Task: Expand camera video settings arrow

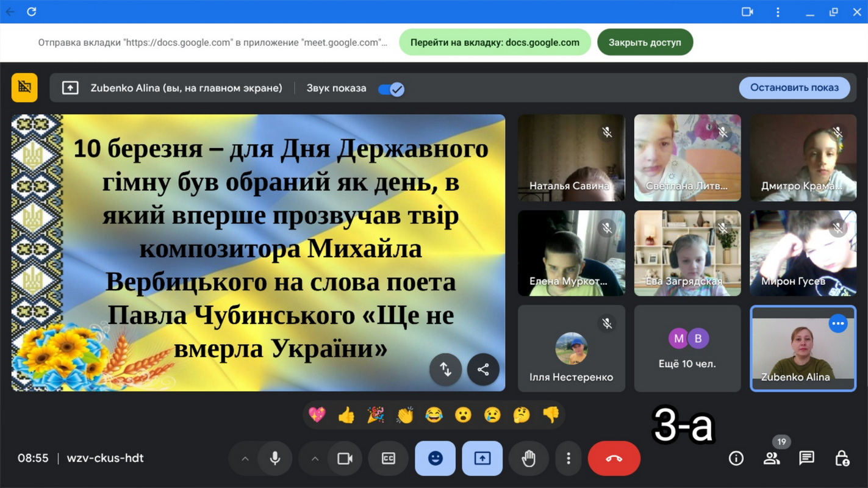Action: pos(315,458)
